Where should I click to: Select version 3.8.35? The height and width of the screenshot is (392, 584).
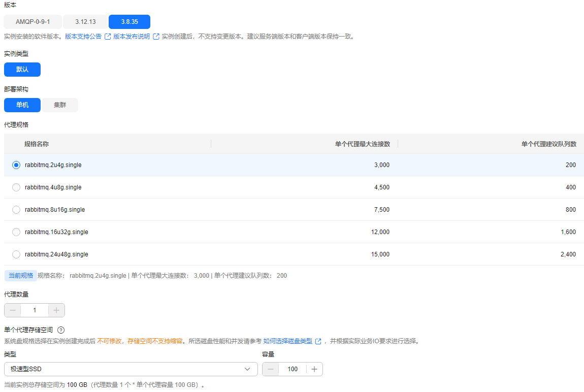[129, 22]
